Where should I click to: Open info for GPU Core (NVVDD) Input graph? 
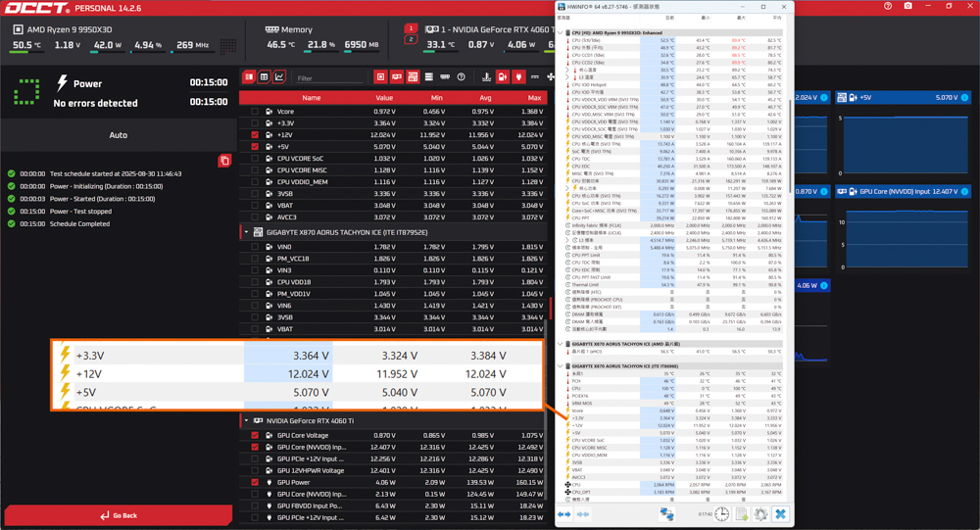coord(964,191)
